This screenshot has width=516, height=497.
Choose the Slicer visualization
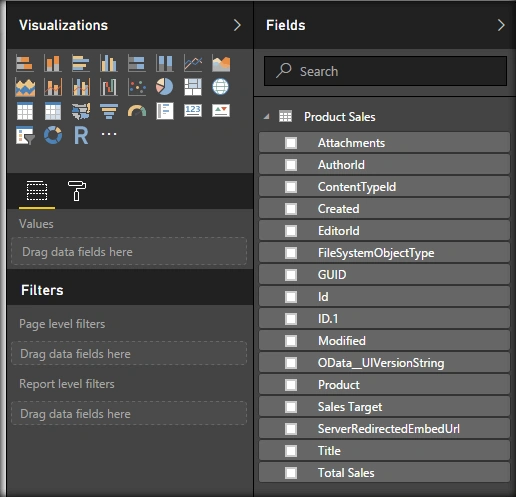click(x=25, y=135)
